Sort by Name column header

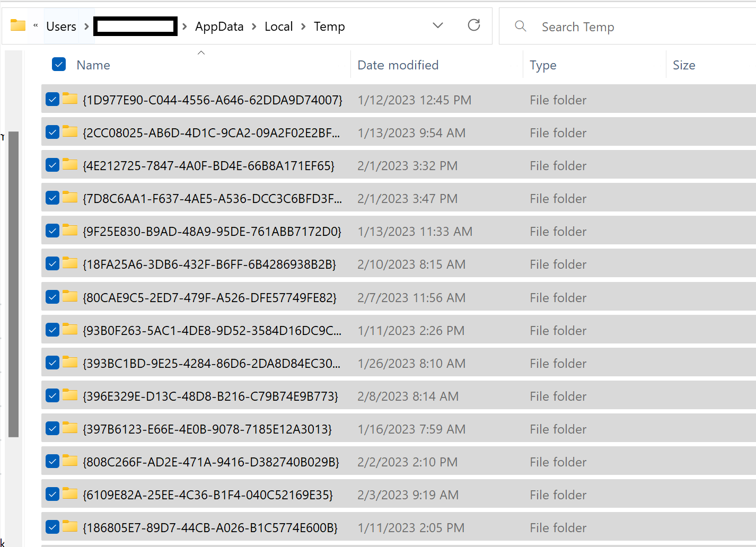(x=93, y=65)
